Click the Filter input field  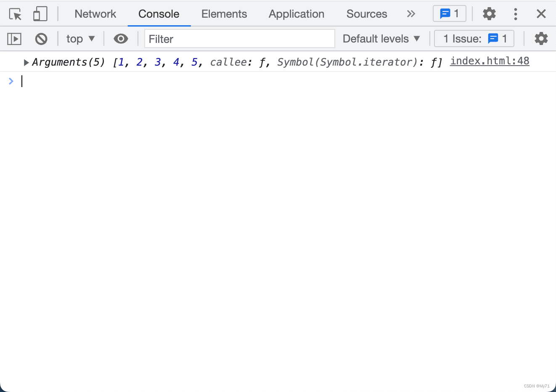(239, 39)
